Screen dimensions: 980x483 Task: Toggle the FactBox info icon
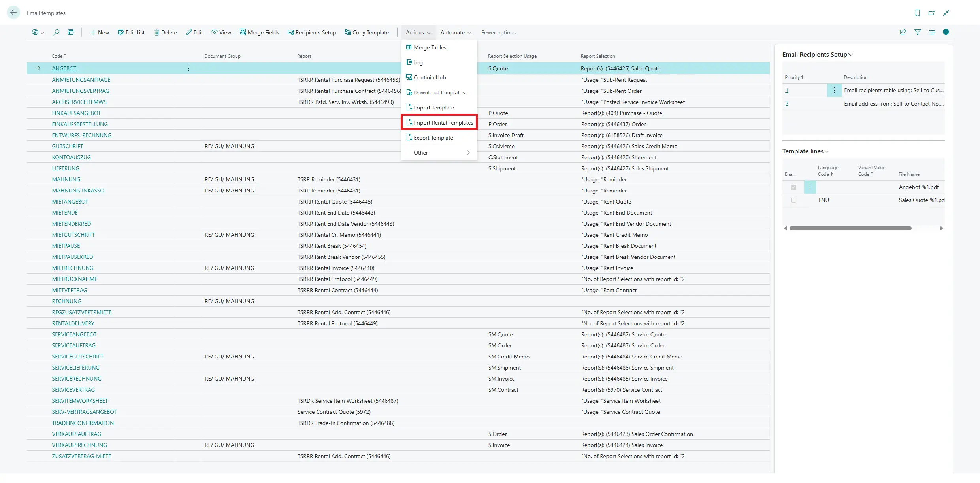946,32
